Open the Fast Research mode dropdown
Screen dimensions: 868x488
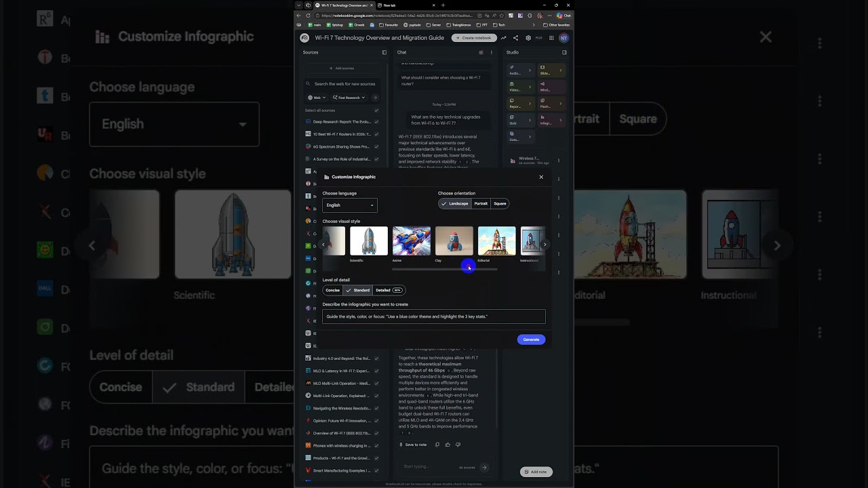pos(349,98)
